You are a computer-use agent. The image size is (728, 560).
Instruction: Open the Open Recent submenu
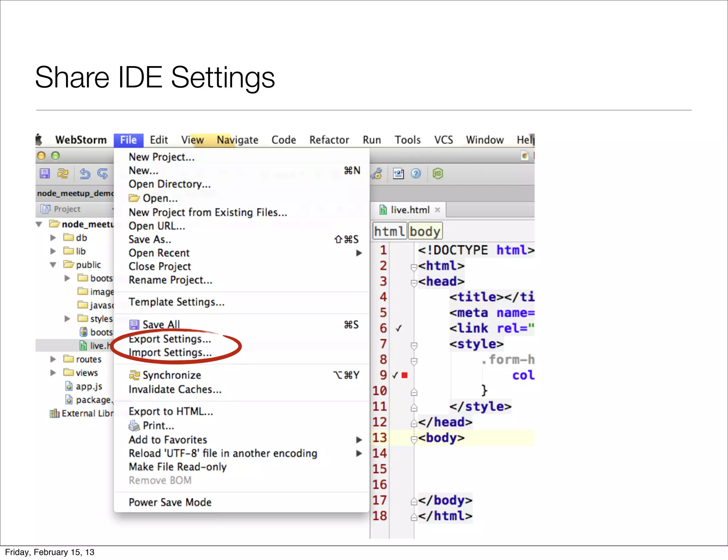click(x=242, y=253)
